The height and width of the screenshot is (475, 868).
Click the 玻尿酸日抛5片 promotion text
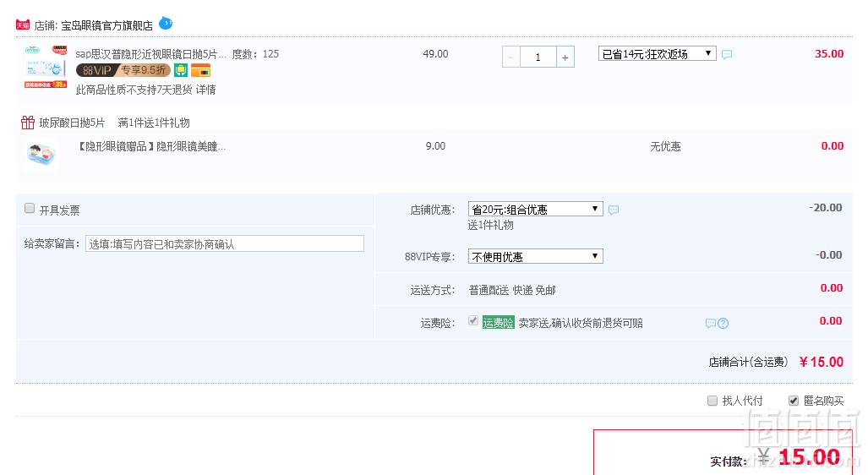tap(72, 123)
